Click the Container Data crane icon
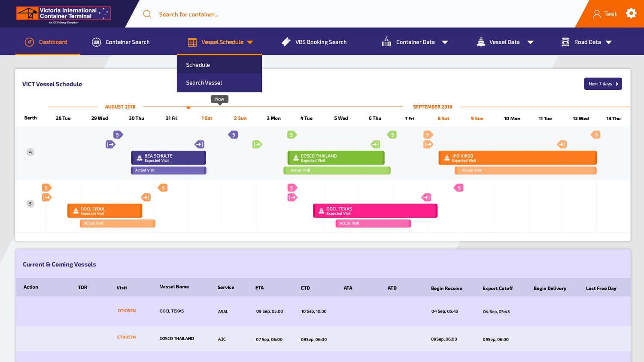 386,42
